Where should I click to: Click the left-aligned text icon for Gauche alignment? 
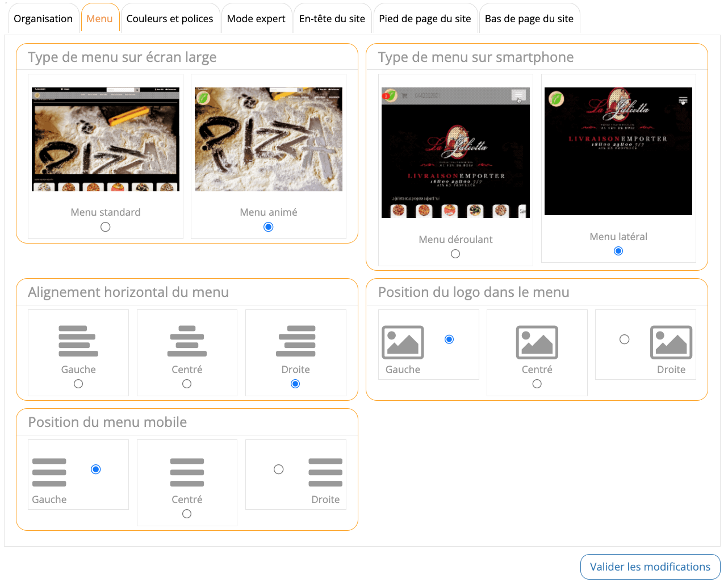pos(78,341)
